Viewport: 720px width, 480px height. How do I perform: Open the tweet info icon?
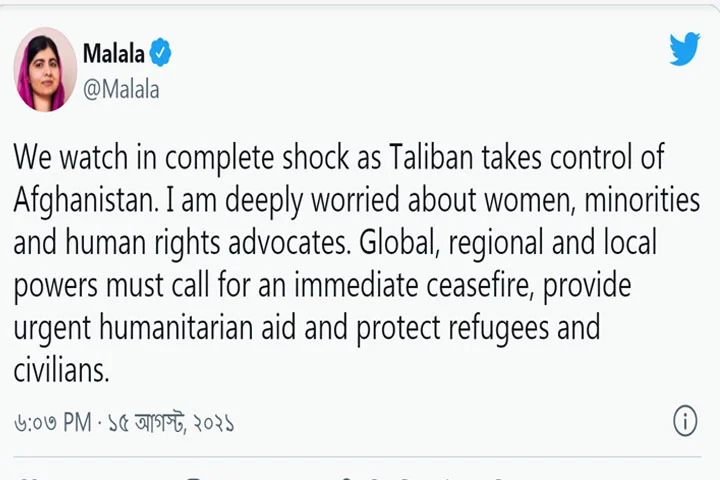click(685, 421)
